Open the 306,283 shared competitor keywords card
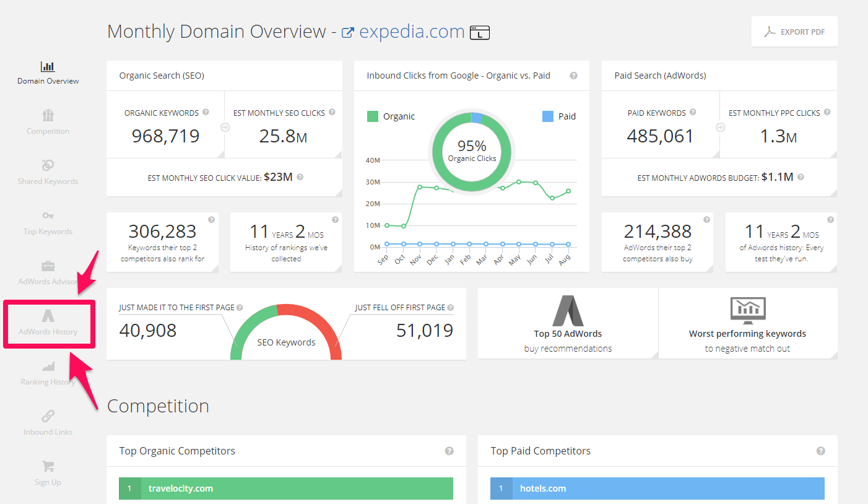The width and height of the screenshot is (868, 504). [x=162, y=242]
